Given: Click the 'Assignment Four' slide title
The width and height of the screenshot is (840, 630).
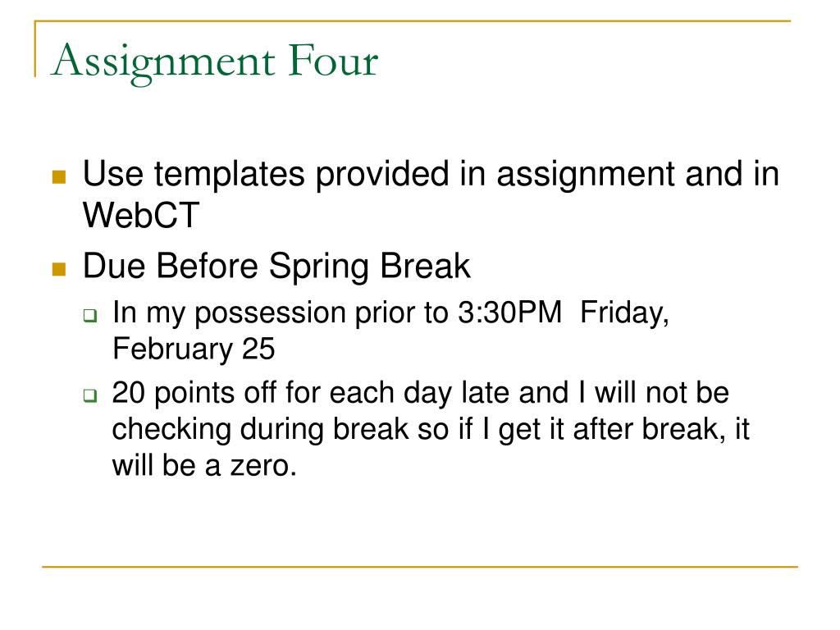Looking at the screenshot, I should pos(215,62).
